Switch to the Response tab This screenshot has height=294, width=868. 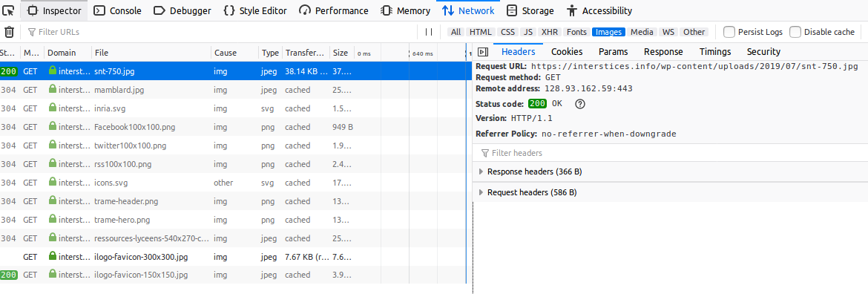coord(663,52)
